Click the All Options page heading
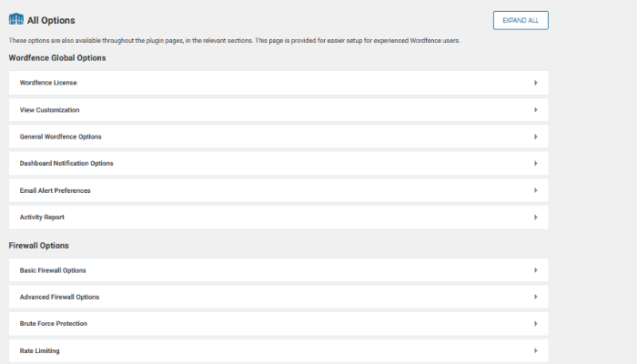The image size is (637, 364). (x=51, y=20)
